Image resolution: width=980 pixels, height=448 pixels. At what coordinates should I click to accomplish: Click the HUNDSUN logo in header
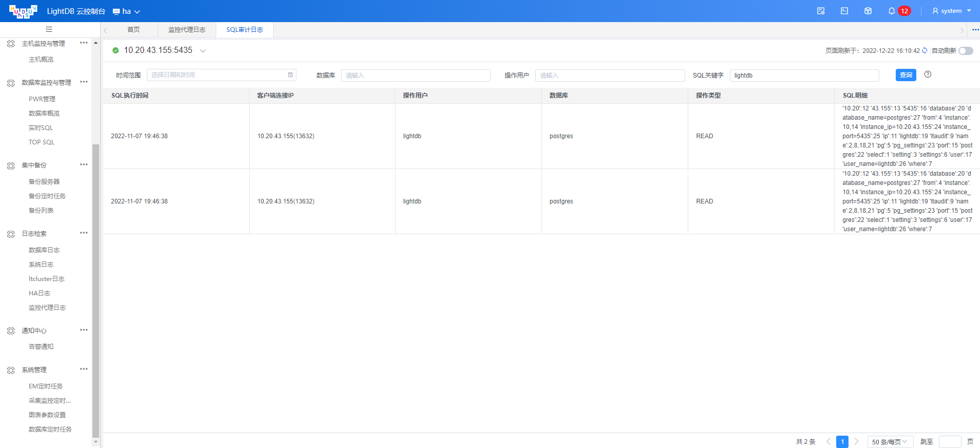pyautogui.click(x=23, y=11)
